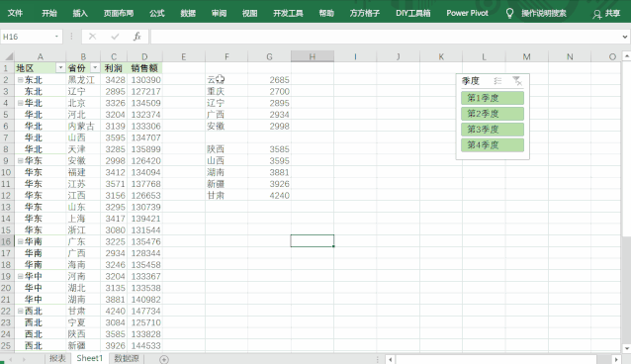Viewport: 631px width, 364px height.
Task: Open the 地区 filter dropdown
Action: pyautogui.click(x=60, y=67)
